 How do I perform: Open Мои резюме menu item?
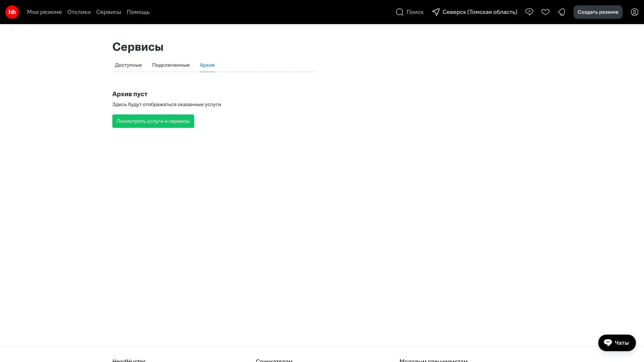coord(44,12)
